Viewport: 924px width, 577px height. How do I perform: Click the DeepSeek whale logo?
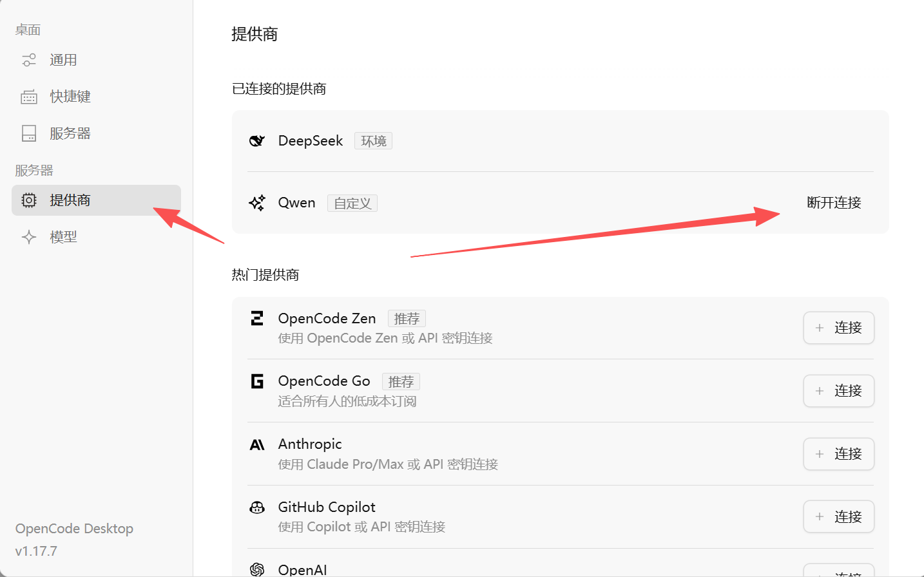pyautogui.click(x=257, y=140)
